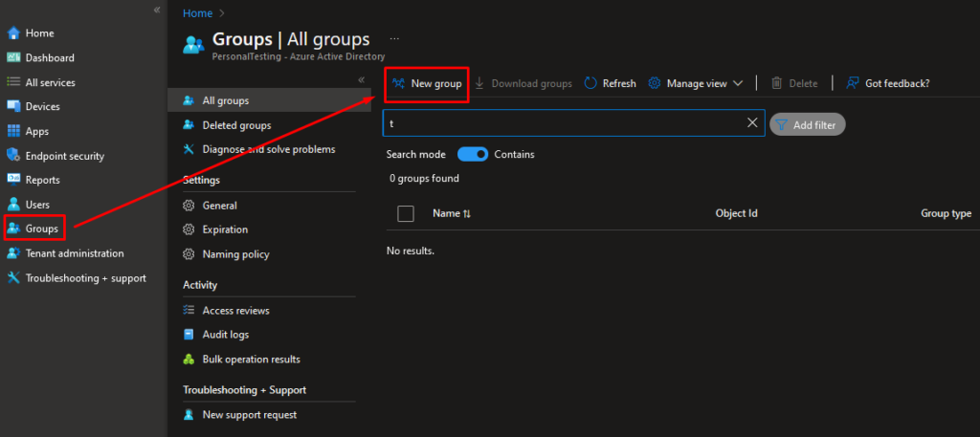
Task: Click the General gear icon
Action: tap(189, 206)
